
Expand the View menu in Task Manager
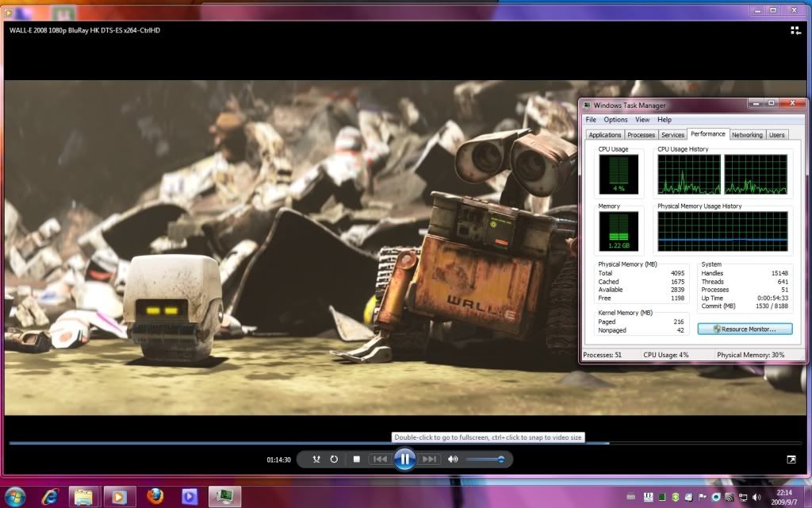point(642,120)
